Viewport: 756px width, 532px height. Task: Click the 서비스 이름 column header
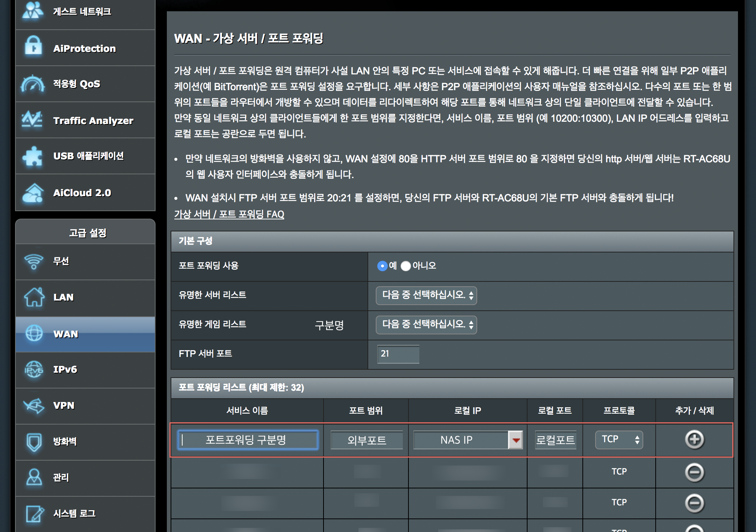247,411
